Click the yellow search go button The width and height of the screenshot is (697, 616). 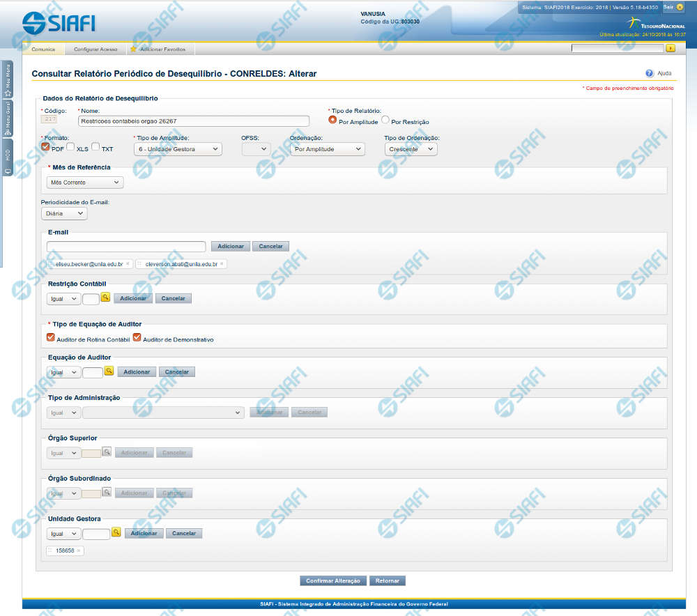(x=671, y=48)
